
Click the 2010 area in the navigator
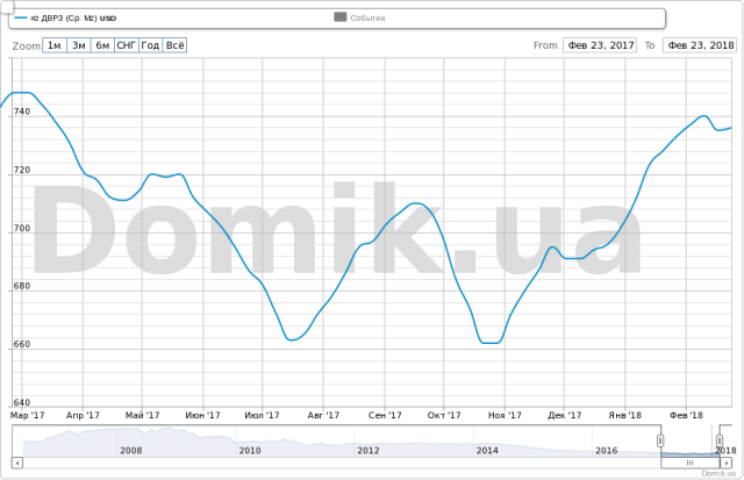(250, 450)
